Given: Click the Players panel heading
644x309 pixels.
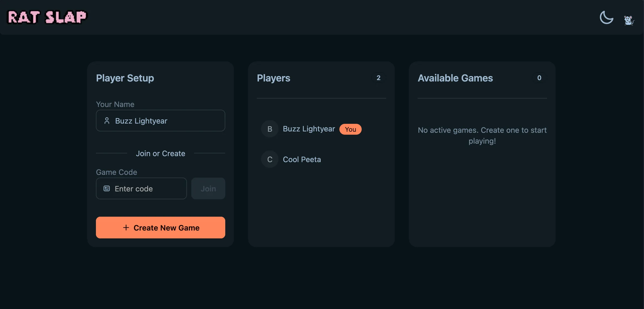Looking at the screenshot, I should coord(273,78).
